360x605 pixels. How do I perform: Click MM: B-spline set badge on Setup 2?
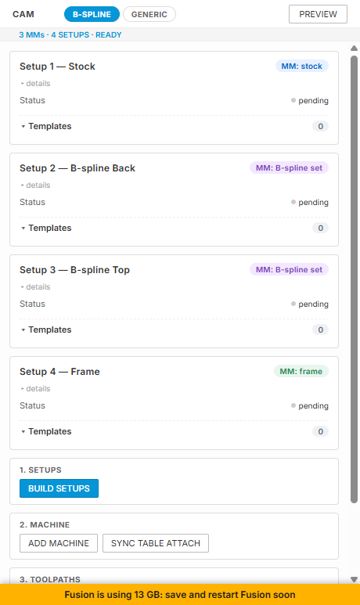point(289,168)
